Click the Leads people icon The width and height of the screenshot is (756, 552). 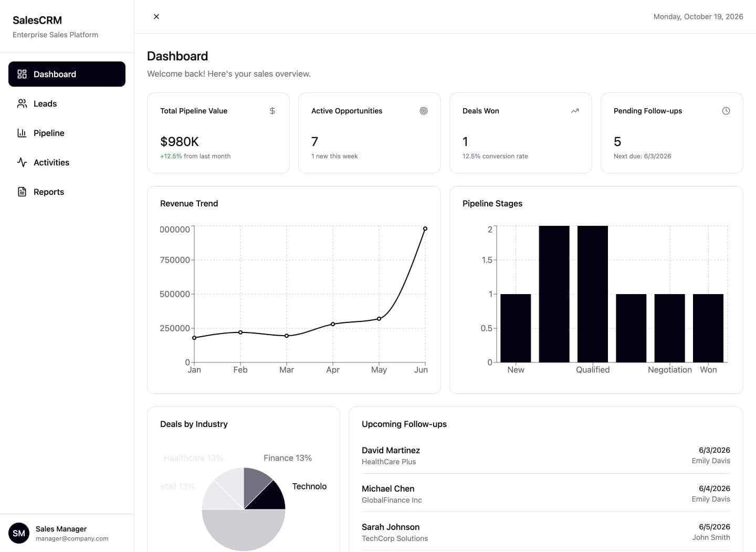pos(22,103)
